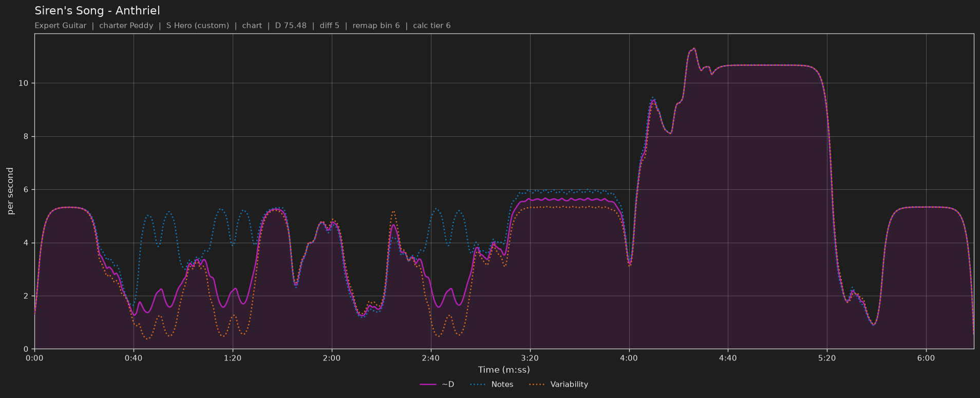The width and height of the screenshot is (980, 398).
Task: Click the 4:40 x-axis tick label
Action: tap(728, 358)
